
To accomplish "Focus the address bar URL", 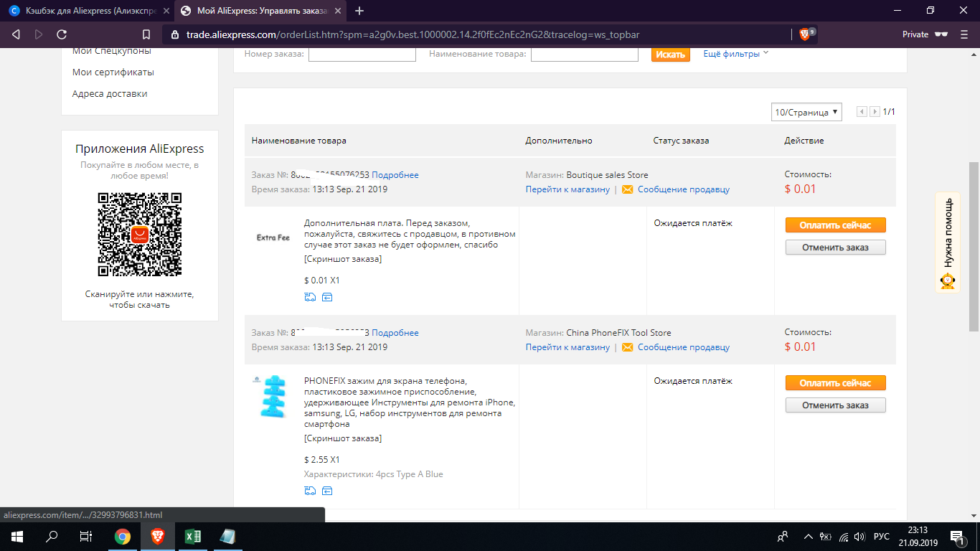I will (x=413, y=34).
